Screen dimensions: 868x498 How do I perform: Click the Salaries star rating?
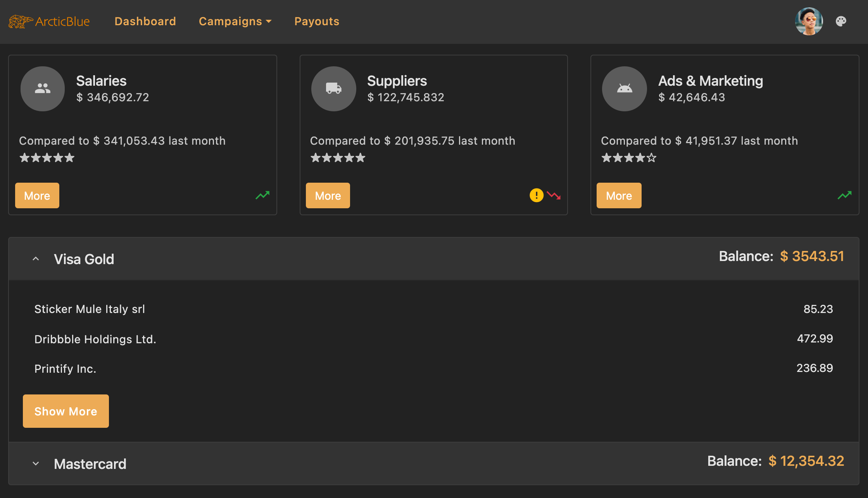coord(47,158)
